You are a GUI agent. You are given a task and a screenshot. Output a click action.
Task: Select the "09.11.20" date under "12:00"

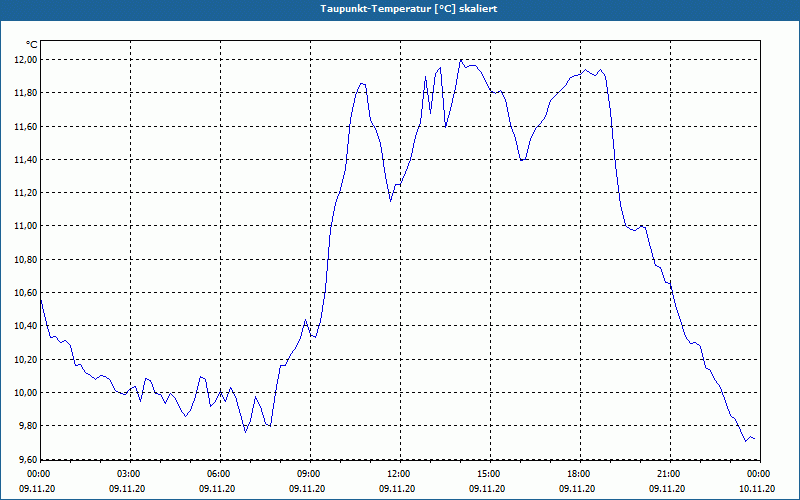[397, 489]
